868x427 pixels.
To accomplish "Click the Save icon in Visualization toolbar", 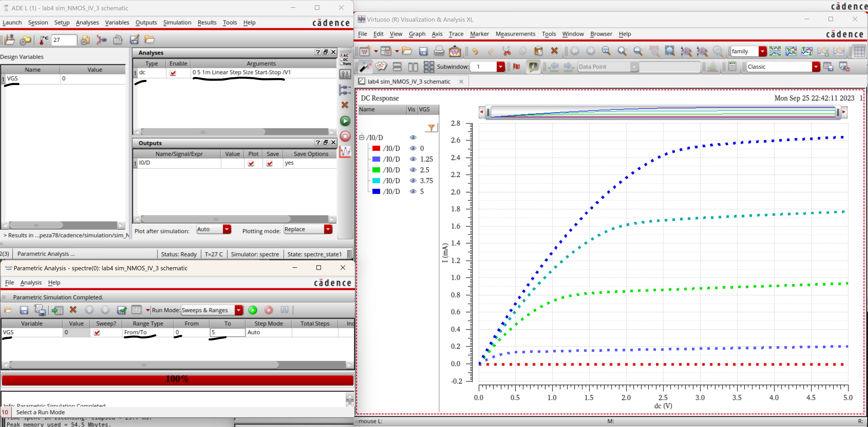I will coord(423,51).
